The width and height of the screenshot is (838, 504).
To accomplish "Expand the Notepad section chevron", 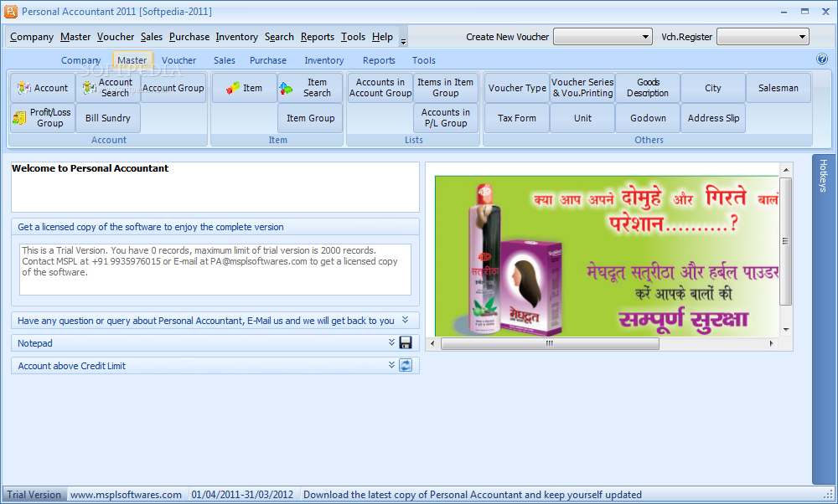I will [391, 342].
